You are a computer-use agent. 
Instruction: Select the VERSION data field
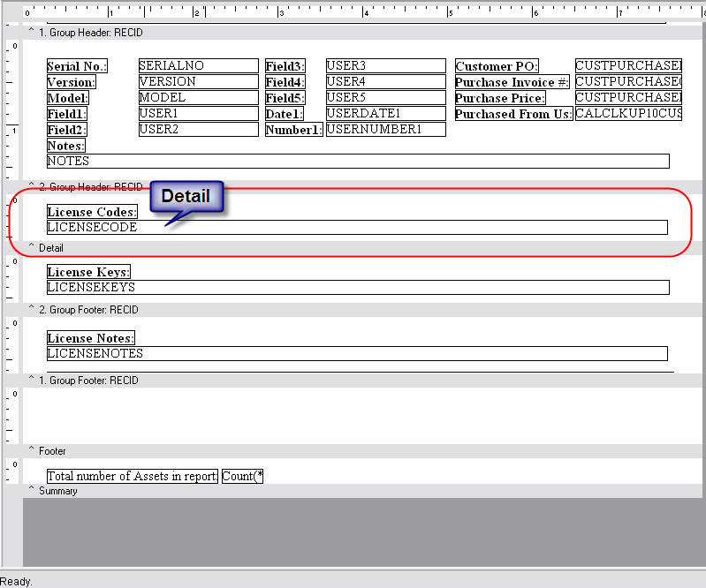coord(198,82)
